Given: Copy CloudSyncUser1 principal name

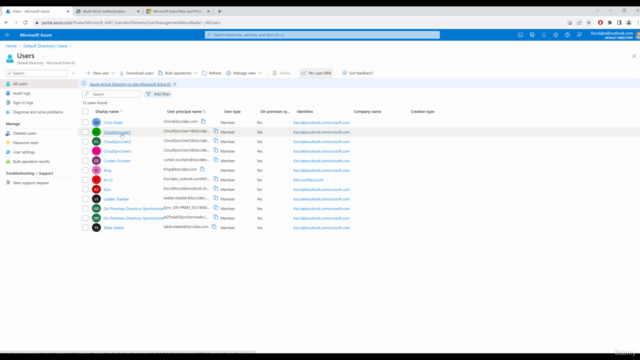Looking at the screenshot, I should [216, 131].
